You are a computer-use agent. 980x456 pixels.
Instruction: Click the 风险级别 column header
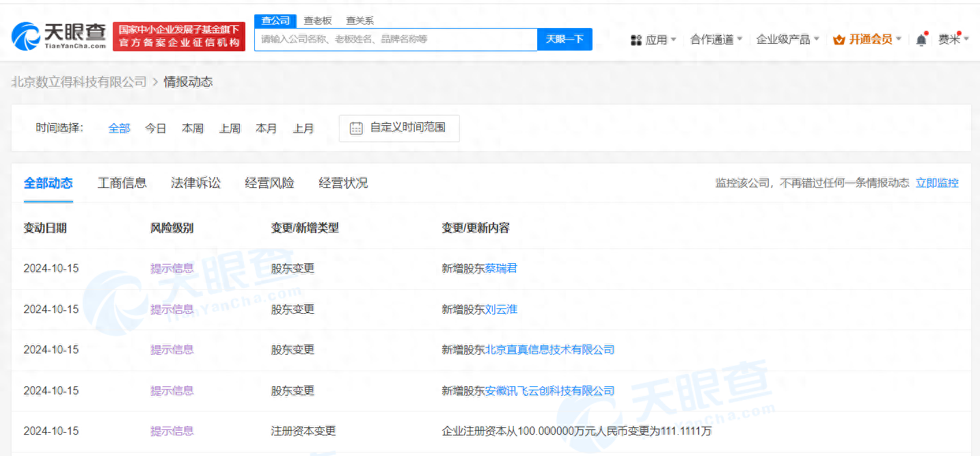pyautogui.click(x=172, y=228)
